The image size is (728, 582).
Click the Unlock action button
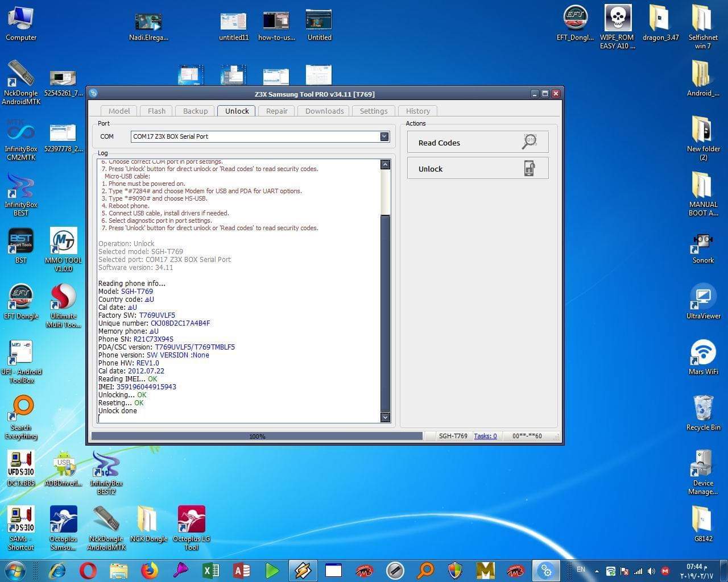(x=478, y=168)
